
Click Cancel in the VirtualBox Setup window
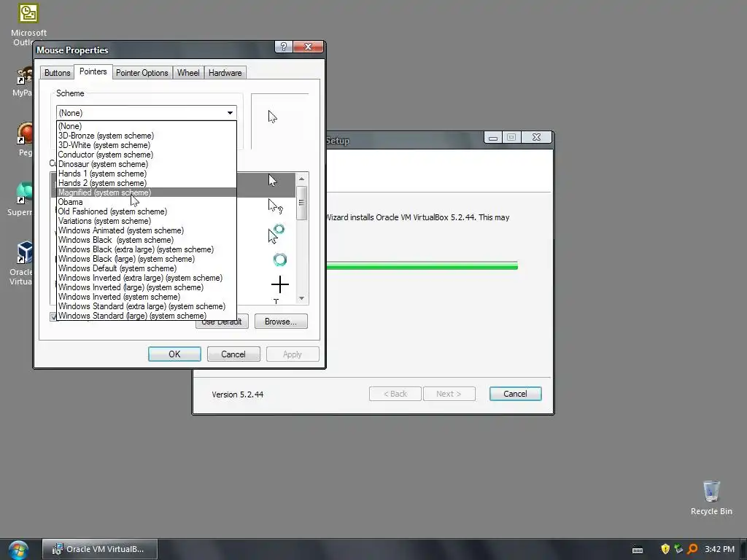click(516, 394)
